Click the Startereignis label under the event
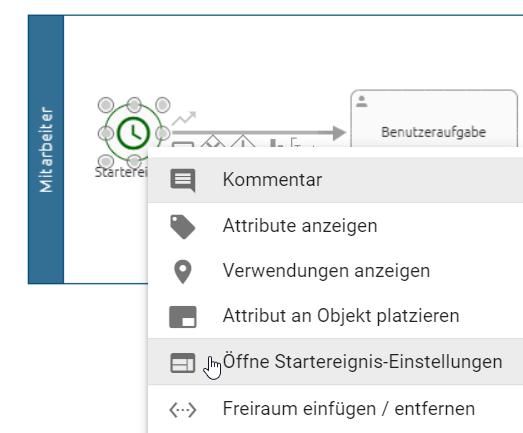Image resolution: width=523 pixels, height=433 pixels. click(121, 172)
